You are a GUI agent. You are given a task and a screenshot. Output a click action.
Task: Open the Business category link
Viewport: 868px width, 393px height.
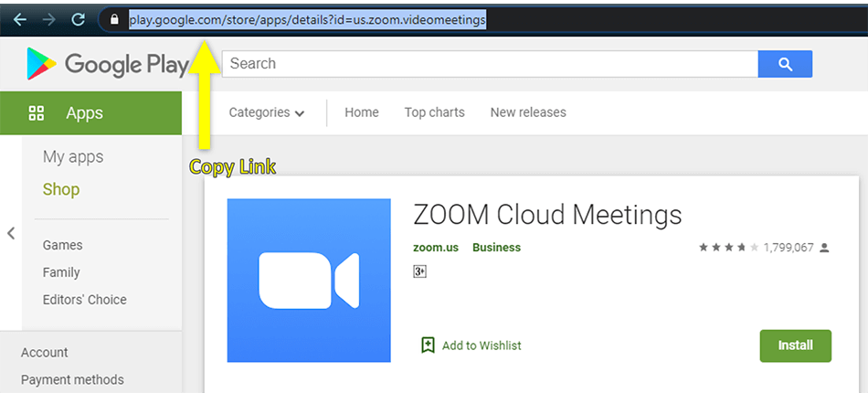(496, 248)
